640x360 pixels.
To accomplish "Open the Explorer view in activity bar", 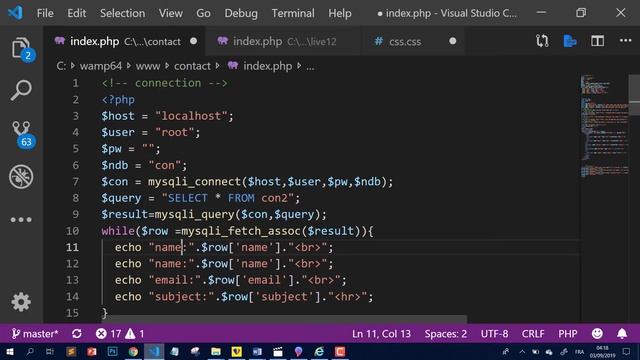I will coord(21,49).
